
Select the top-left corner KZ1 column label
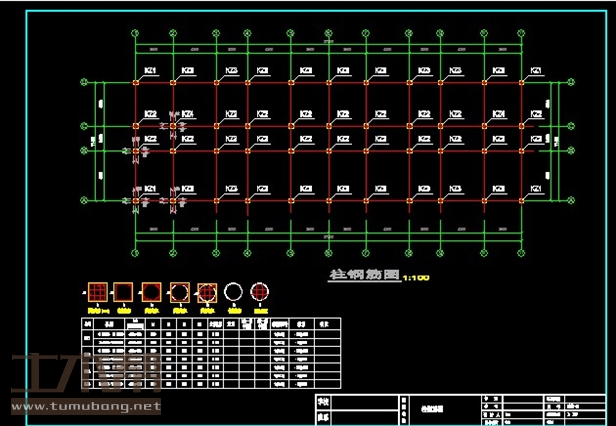coord(150,70)
